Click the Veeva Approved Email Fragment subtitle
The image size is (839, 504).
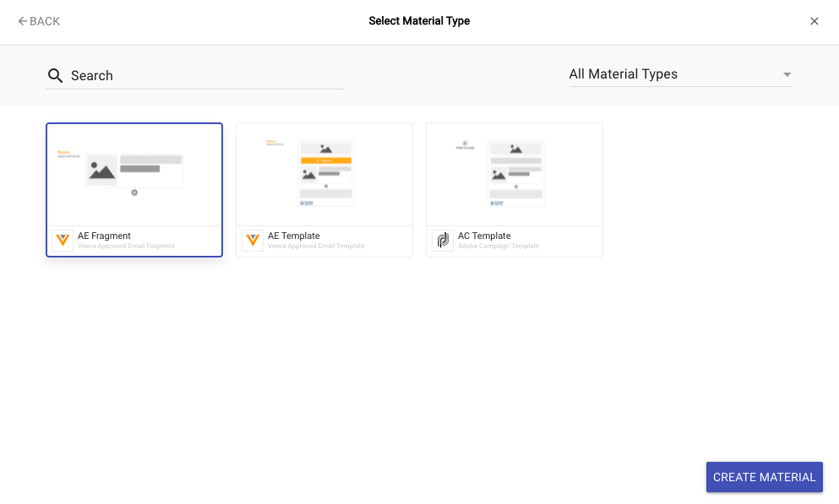tap(126, 247)
